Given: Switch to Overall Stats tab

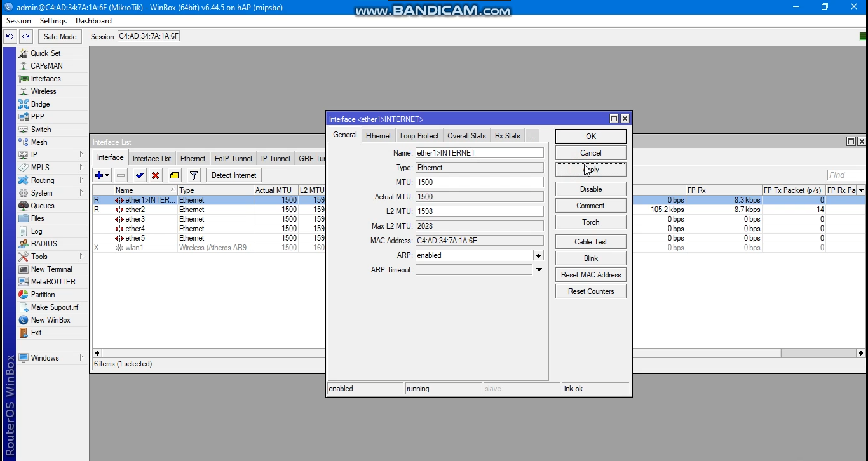Looking at the screenshot, I should coord(466,136).
